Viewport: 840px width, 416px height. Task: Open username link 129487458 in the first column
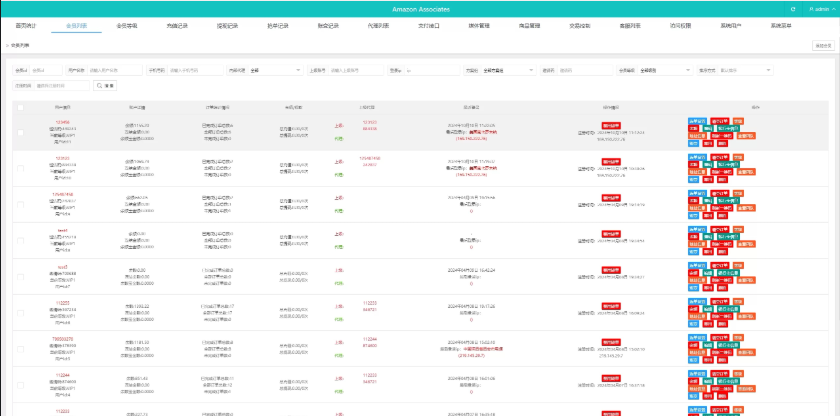(x=63, y=194)
